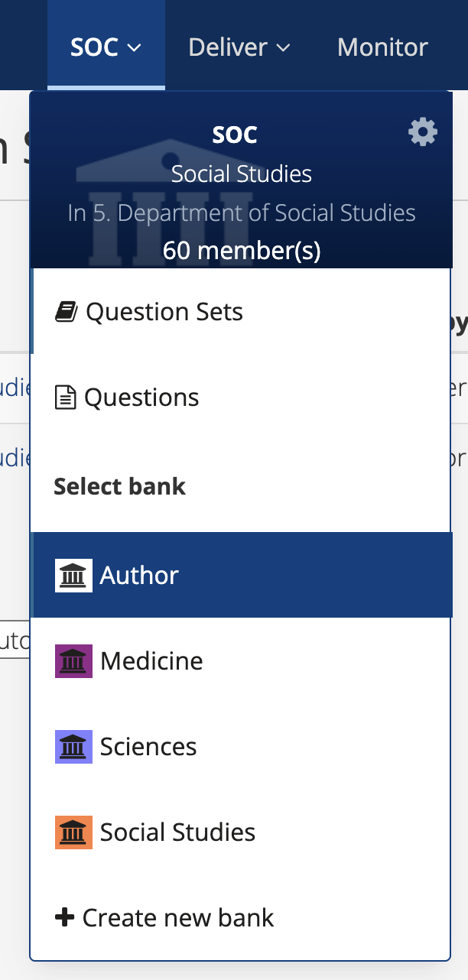Click the purple Medicine bank icon
The image size is (468, 980).
click(73, 660)
